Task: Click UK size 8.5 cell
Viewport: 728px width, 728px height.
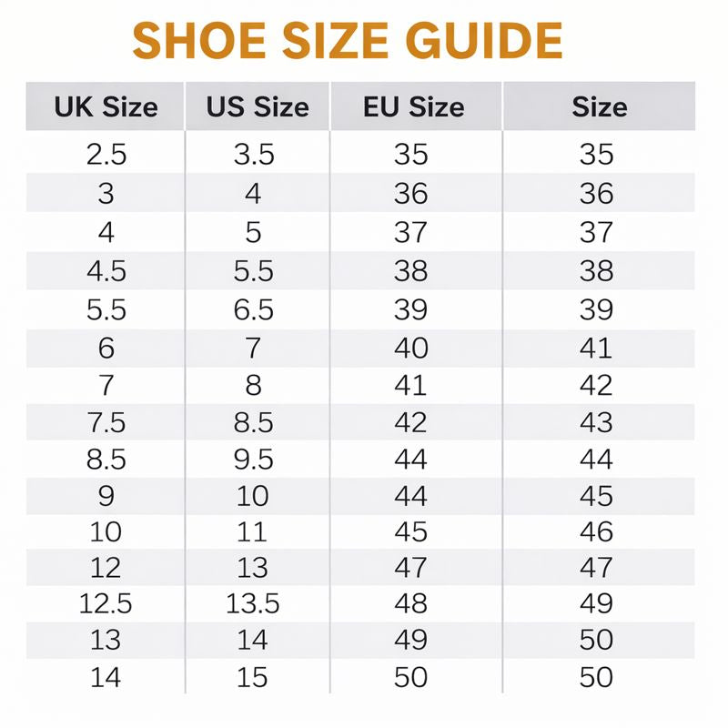Action: 106,460
